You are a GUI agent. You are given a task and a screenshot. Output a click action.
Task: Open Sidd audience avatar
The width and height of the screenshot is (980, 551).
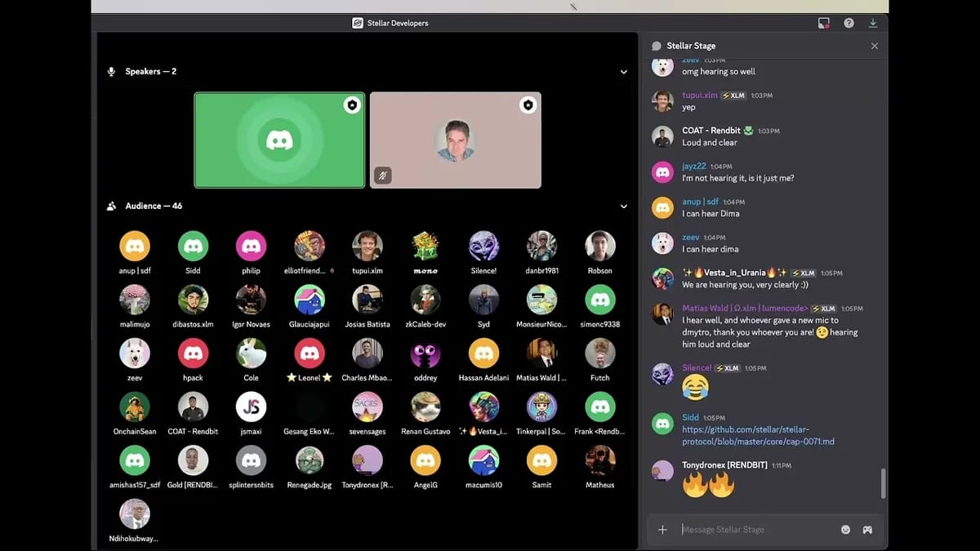pyautogui.click(x=193, y=247)
